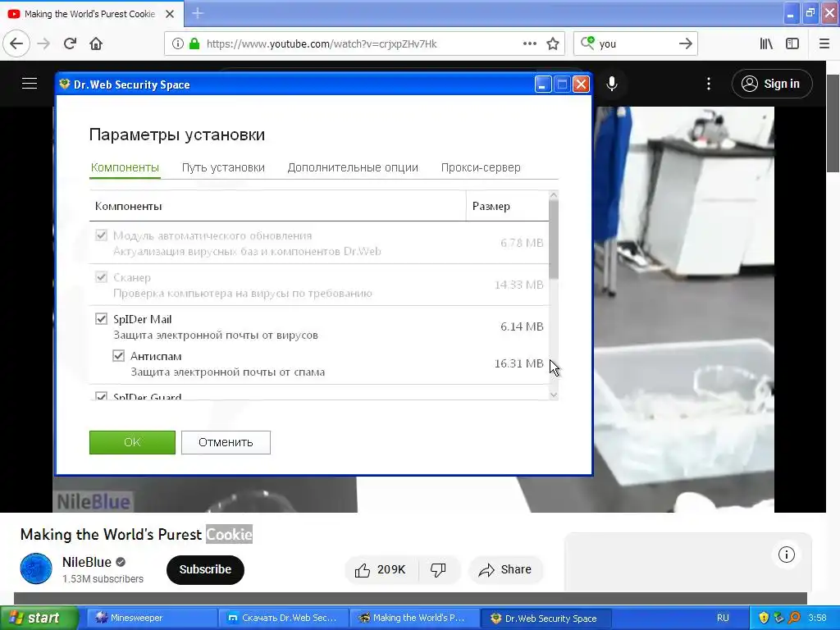Screen dimensions: 840x630
Task: Click the magnifier icon in system tray
Action: coord(794,618)
